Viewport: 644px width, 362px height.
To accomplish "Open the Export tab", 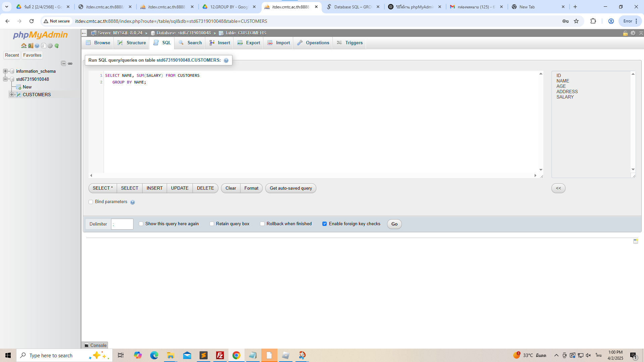I will coord(249,43).
